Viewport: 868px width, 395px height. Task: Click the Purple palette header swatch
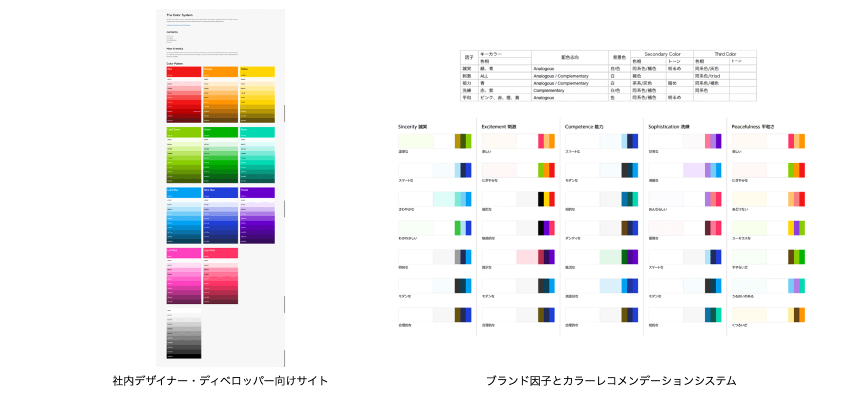pyautogui.click(x=257, y=192)
